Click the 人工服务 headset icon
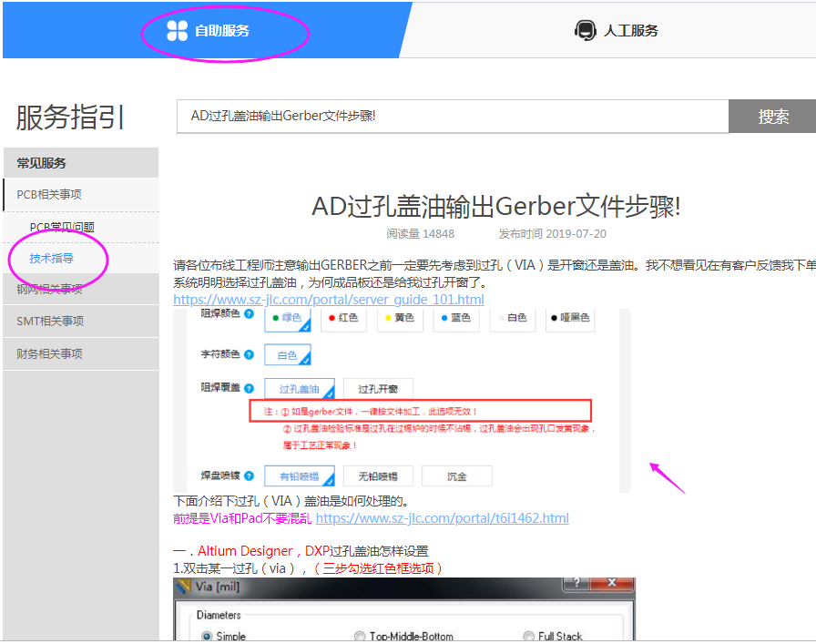This screenshot has width=816, height=644. coord(585,31)
